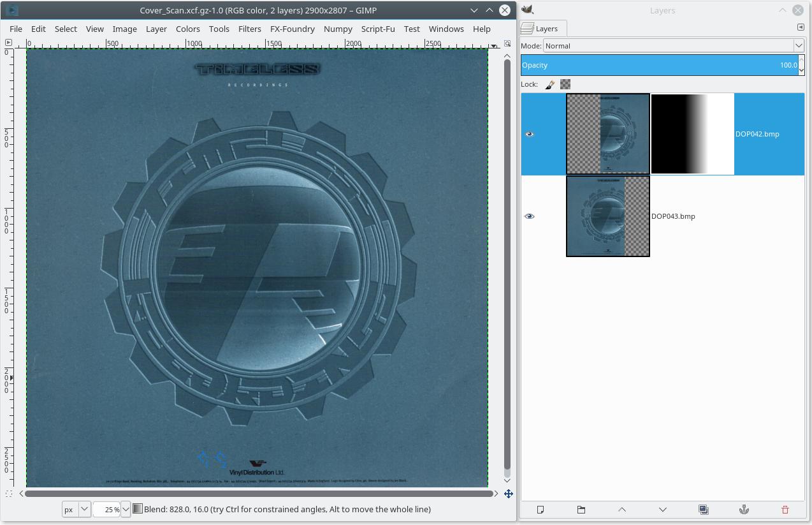
Task: Open the Colors menu
Action: point(187,29)
